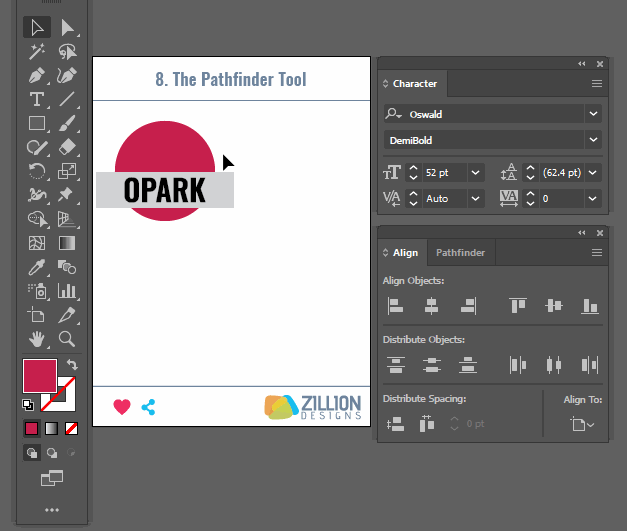Open the 52 pt font size dropdown
This screenshot has width=627, height=531.
475,172
